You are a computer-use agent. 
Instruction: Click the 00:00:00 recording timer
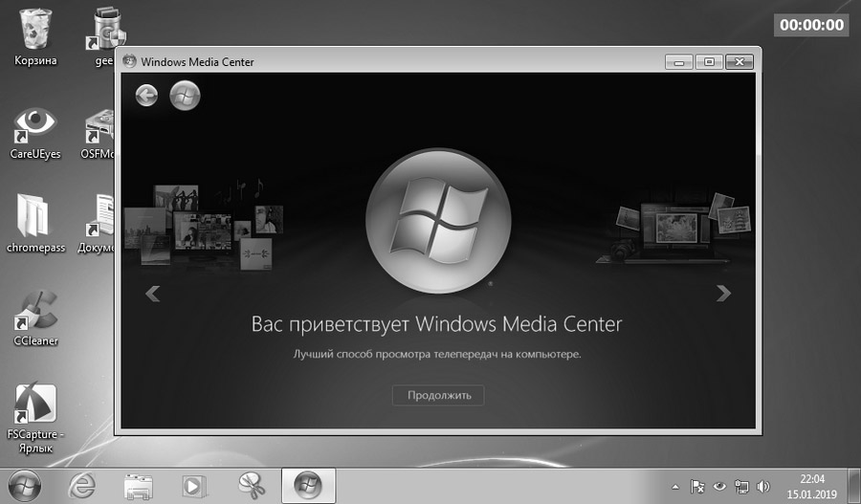click(x=811, y=25)
